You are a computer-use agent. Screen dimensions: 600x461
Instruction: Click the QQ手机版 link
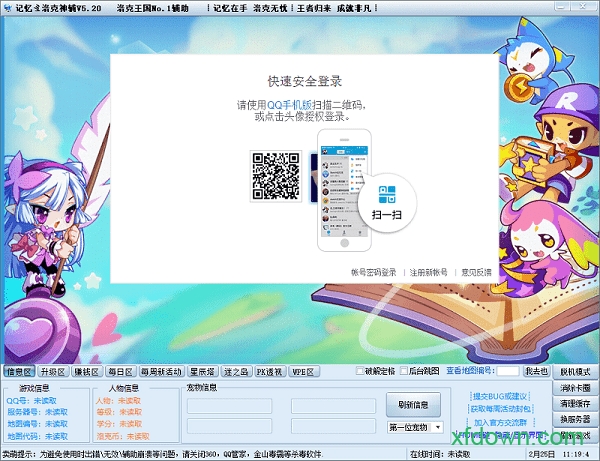(x=289, y=105)
